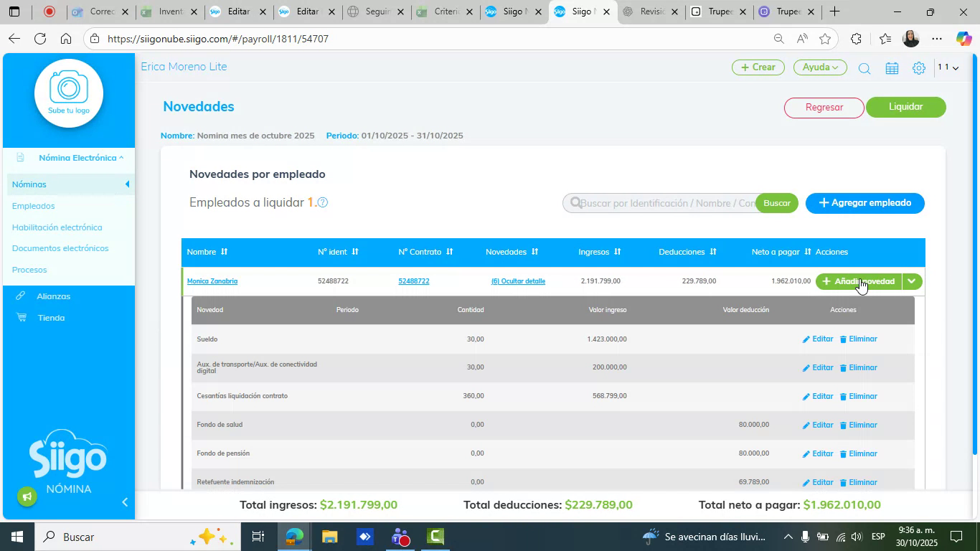
Task: Delete the Fondo de pensión novedad
Action: pyautogui.click(x=859, y=453)
